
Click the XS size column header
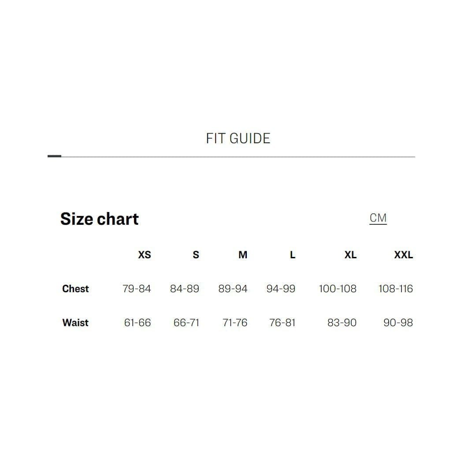click(145, 255)
